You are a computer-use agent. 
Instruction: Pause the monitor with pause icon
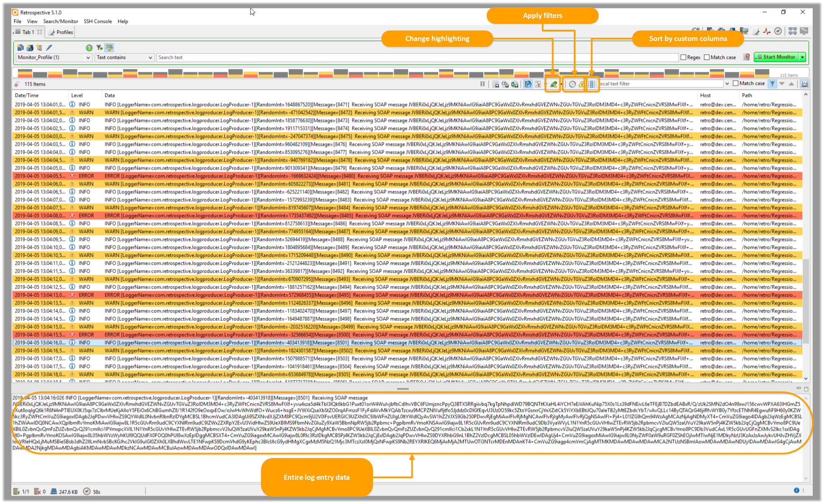pyautogui.click(x=483, y=84)
